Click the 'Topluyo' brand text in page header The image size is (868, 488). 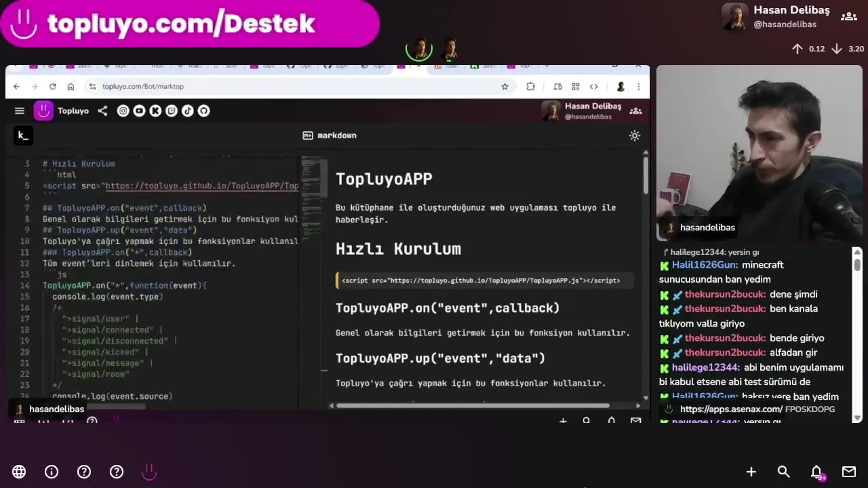[x=73, y=110]
